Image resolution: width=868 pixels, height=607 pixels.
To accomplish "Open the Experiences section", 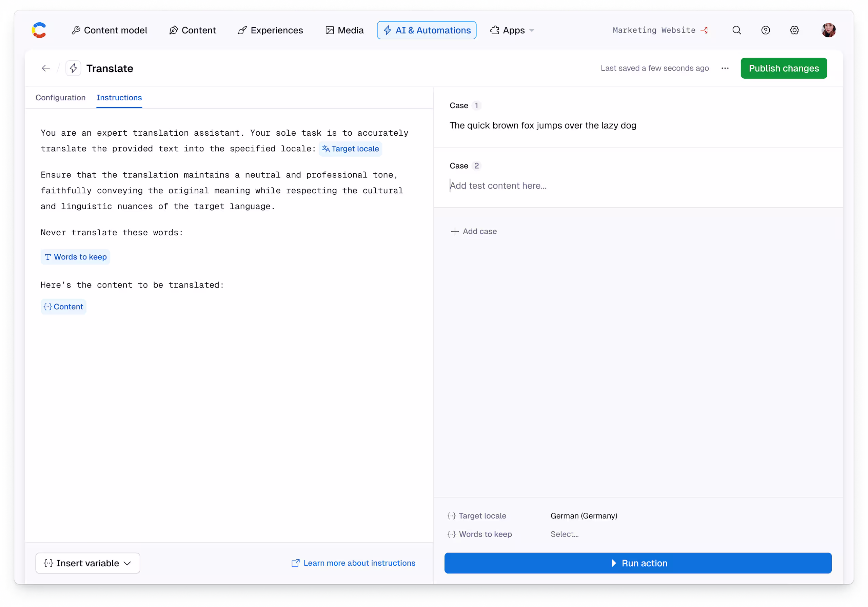I will point(270,30).
